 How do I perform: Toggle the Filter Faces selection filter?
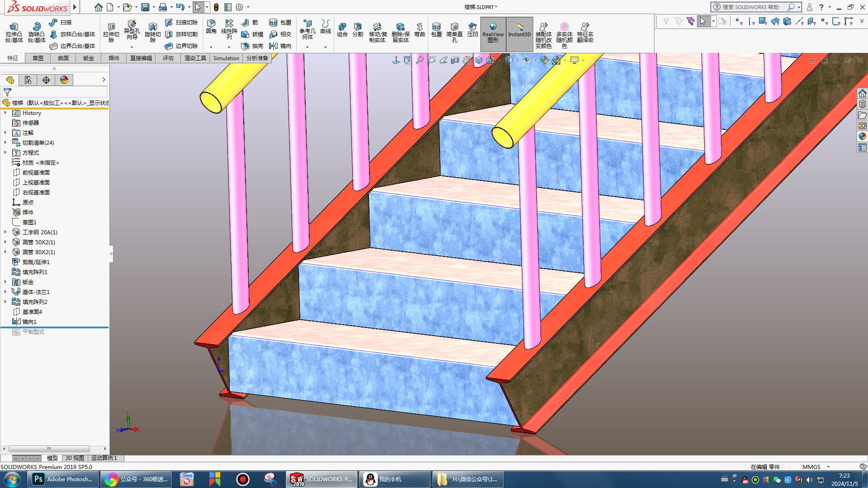coord(763,21)
